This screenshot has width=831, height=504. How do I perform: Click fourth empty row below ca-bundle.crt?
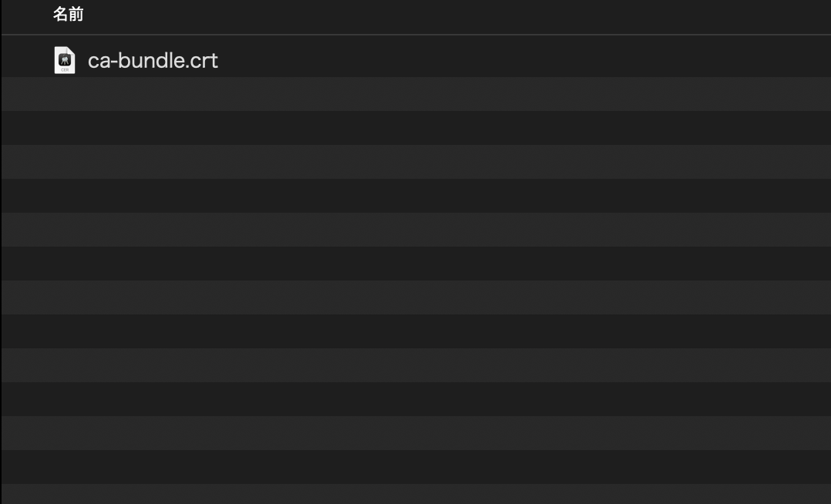pos(416,196)
